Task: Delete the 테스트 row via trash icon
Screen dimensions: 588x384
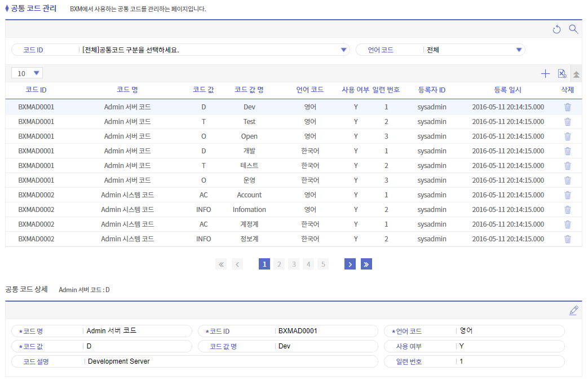Action: pyautogui.click(x=567, y=166)
